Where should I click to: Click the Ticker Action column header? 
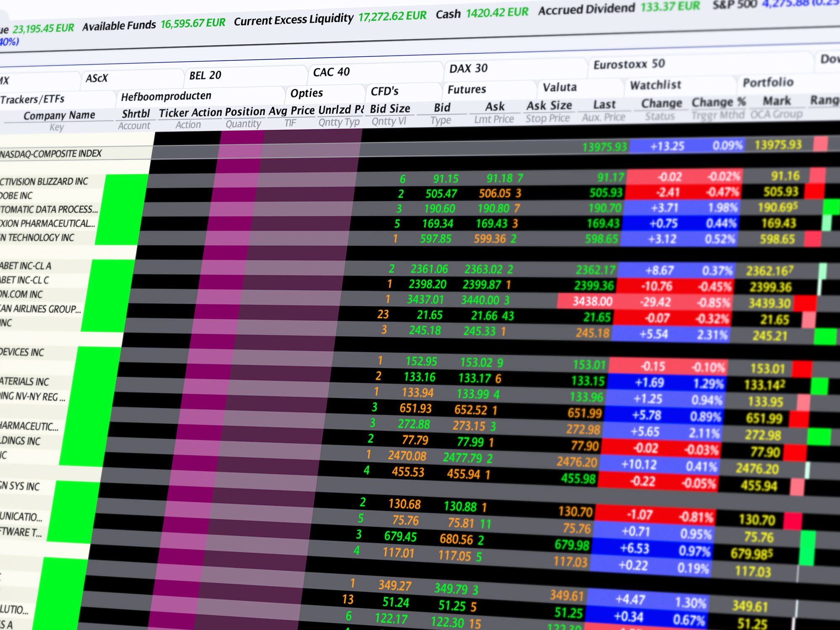click(190, 113)
